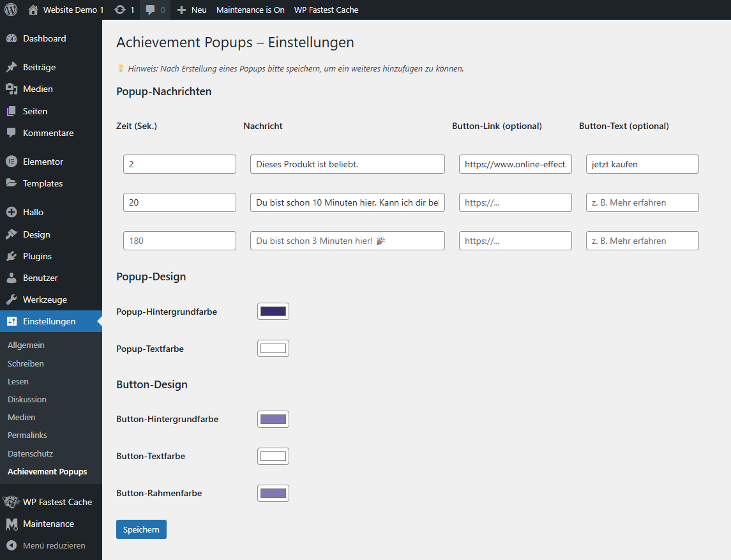The image size is (731, 560).
Task: Click the Werkzeuge wrench icon
Action: coord(11,299)
